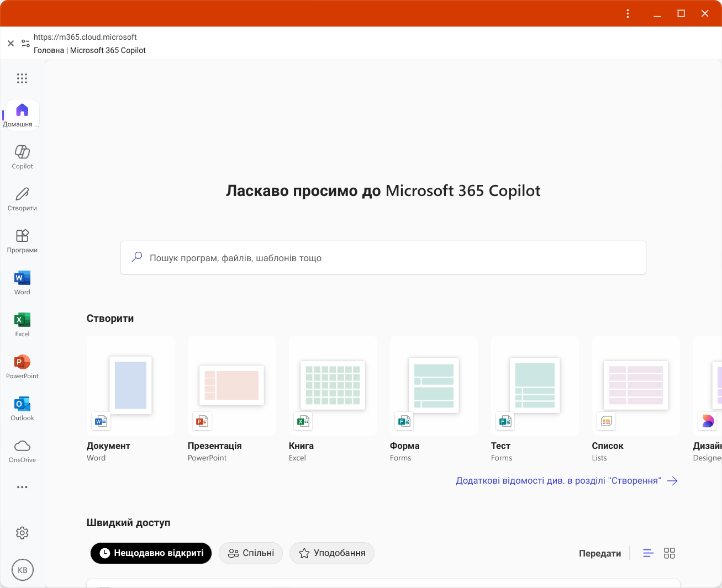Image resolution: width=722 pixels, height=588 pixels.
Task: Launch Excel from the sidebar
Action: [x=22, y=325]
